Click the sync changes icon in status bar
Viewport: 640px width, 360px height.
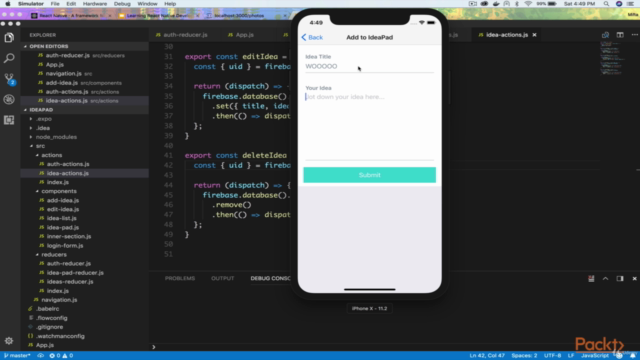click(x=40, y=356)
